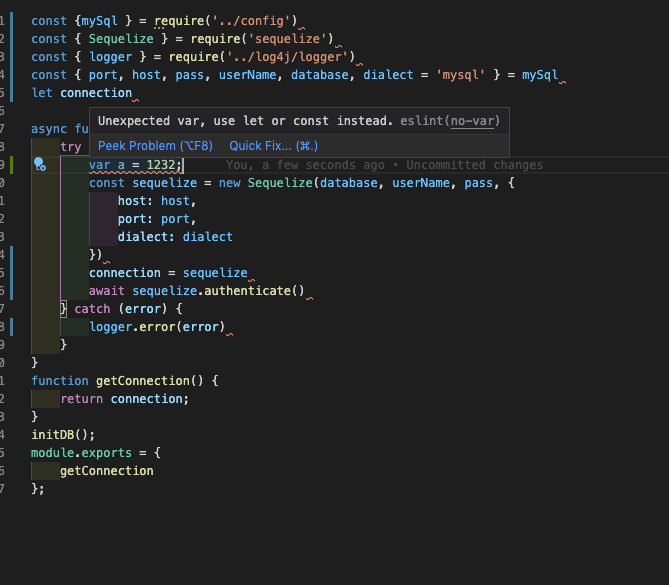Viewport: 669px width, 585px height.
Task: Click the 'port: port' property line
Action: [157, 219]
